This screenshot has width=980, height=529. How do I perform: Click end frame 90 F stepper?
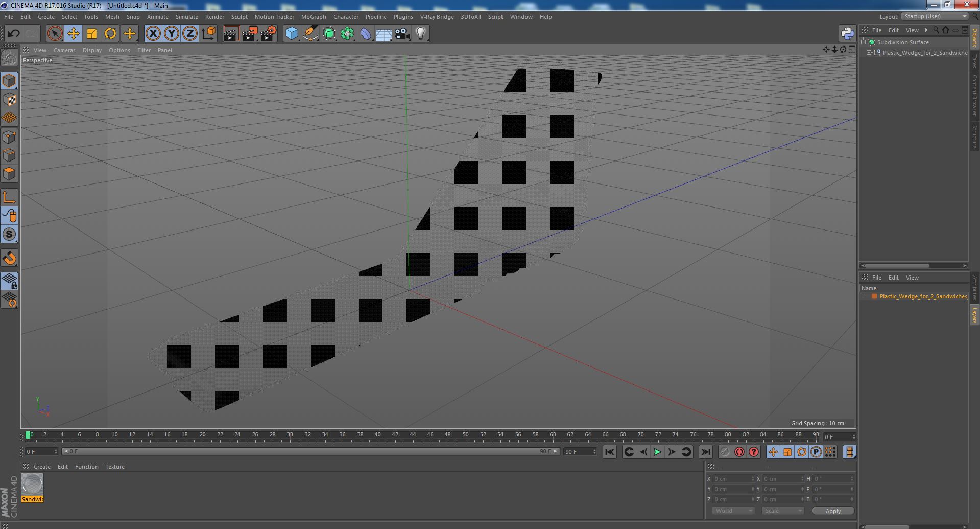pyautogui.click(x=594, y=452)
